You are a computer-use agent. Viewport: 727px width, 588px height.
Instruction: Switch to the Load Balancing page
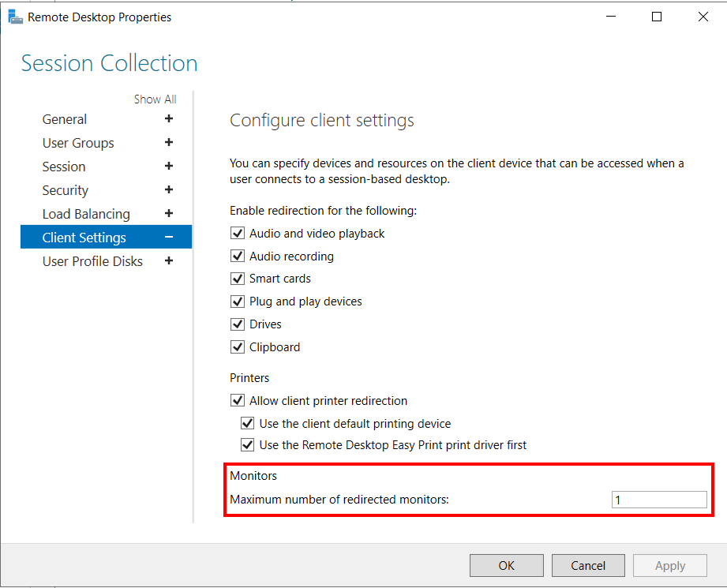(86, 214)
